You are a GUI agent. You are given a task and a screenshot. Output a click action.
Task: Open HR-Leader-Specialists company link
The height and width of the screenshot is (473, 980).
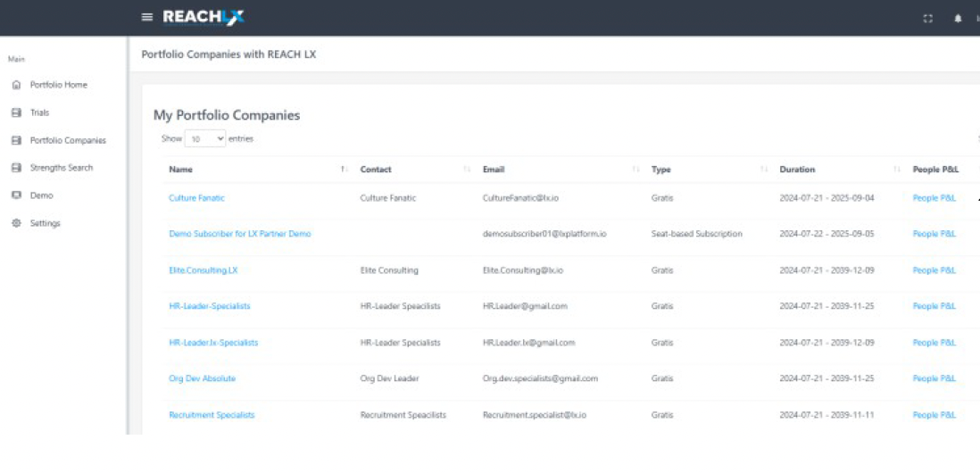click(210, 306)
